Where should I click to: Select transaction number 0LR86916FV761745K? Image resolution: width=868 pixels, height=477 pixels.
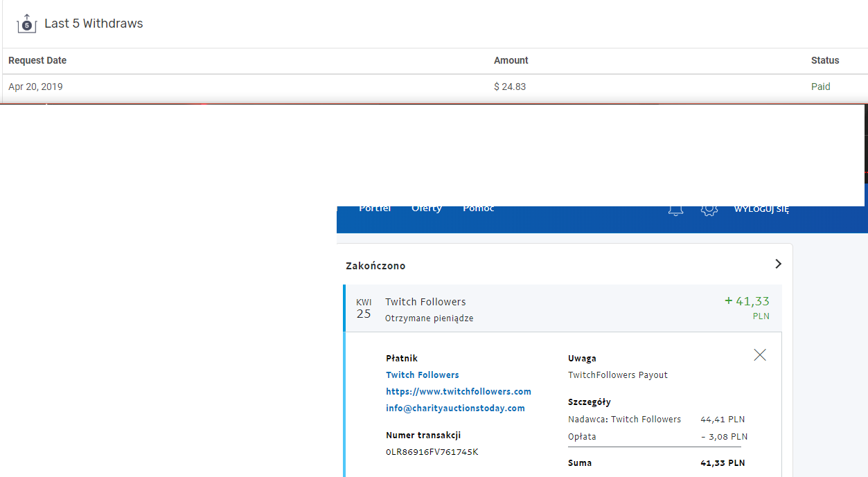coord(432,452)
